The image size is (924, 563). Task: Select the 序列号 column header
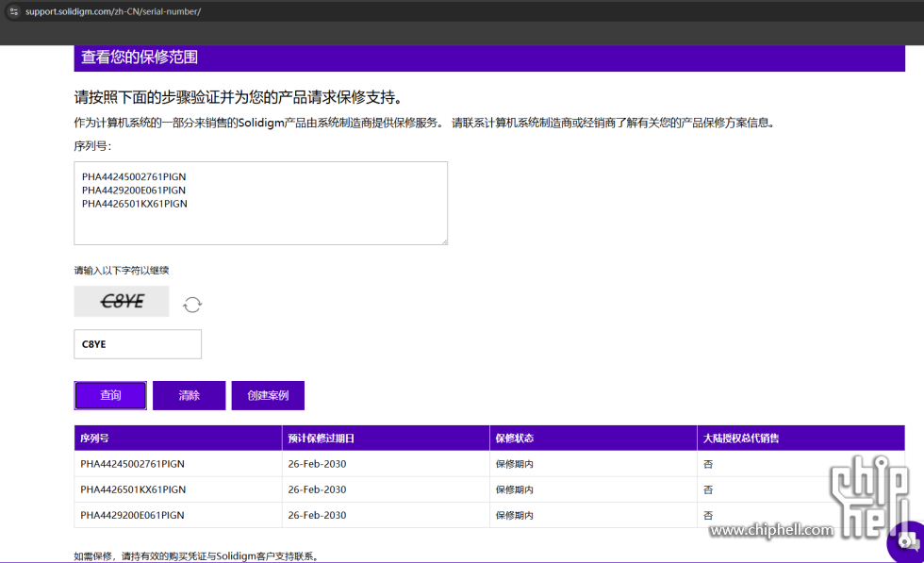(178, 438)
